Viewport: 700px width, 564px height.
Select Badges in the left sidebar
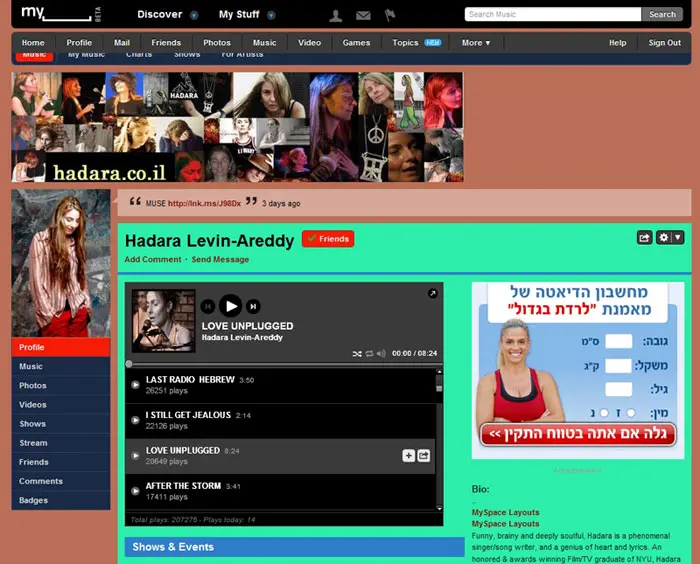[x=61, y=500]
